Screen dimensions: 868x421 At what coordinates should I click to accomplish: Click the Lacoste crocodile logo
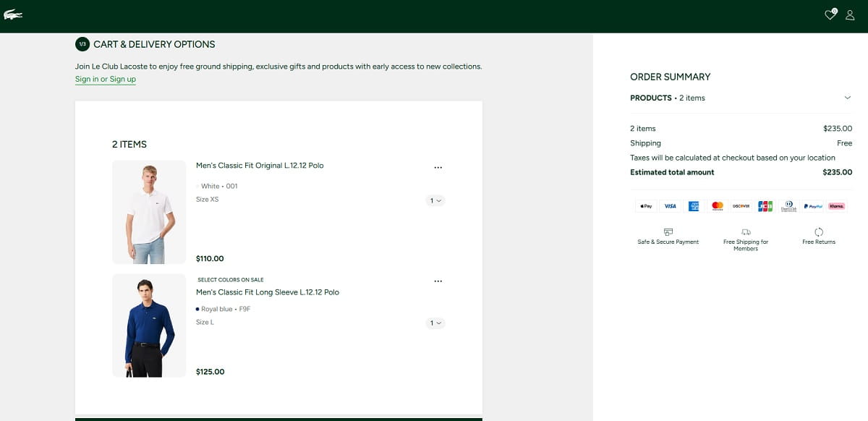(13, 15)
